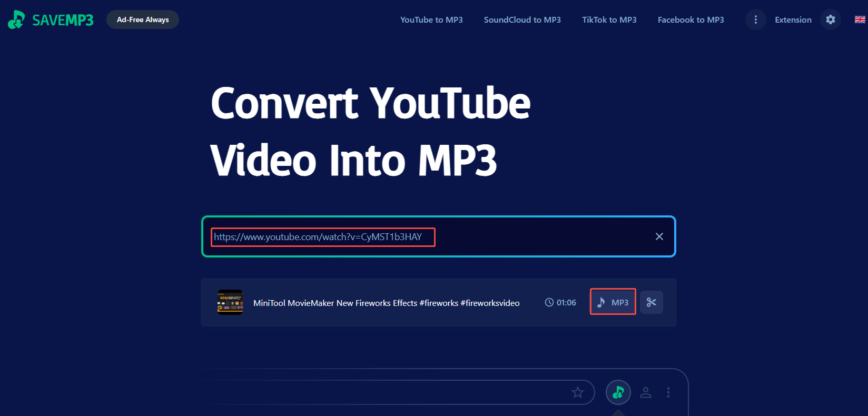Click the profile person icon in illustration
The width and height of the screenshot is (868, 416).
[x=646, y=392]
